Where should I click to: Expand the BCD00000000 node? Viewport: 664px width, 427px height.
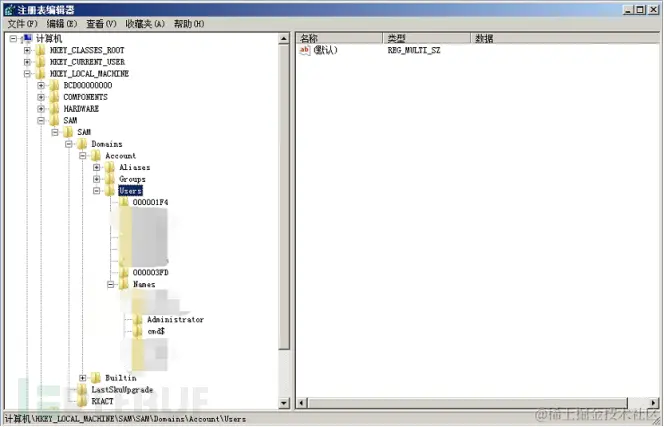41,86
